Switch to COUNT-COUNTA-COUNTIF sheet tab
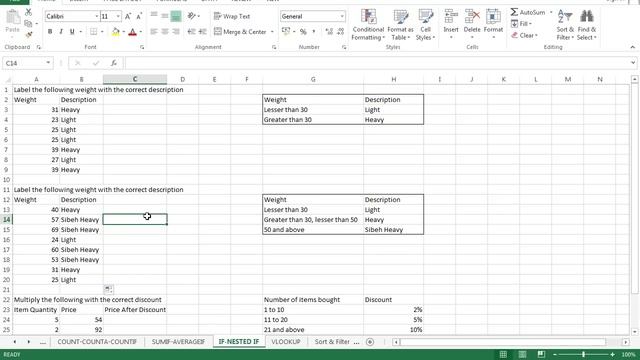The height and width of the screenshot is (360, 640). pyautogui.click(x=97, y=342)
